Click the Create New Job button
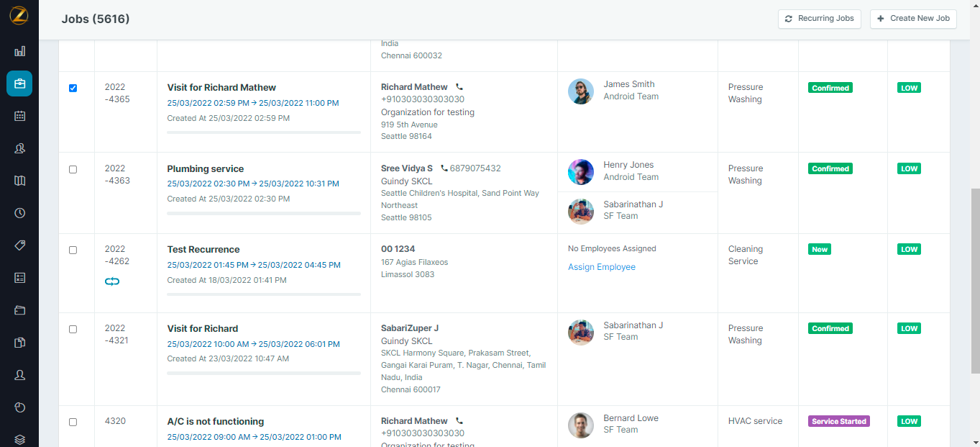Viewport: 980px width, 447px height. [912, 19]
